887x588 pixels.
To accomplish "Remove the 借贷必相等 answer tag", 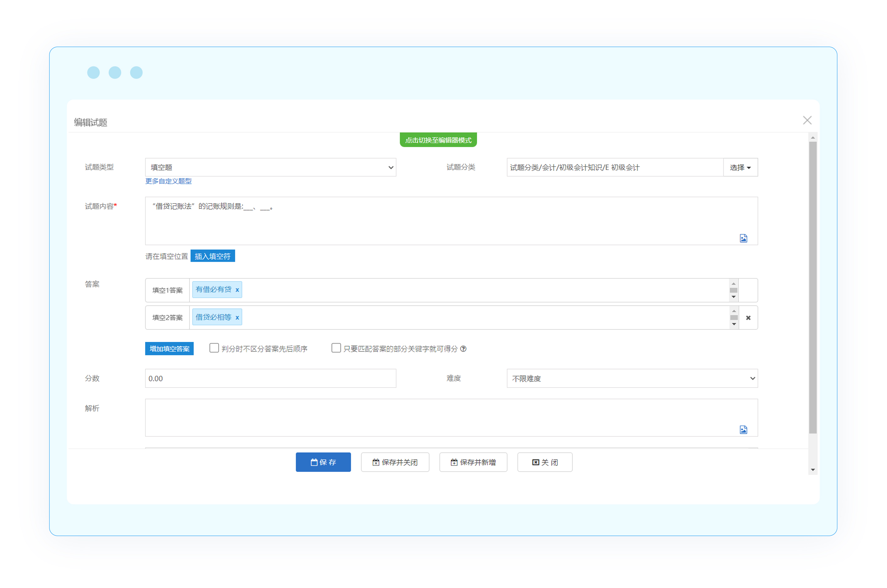I will (237, 317).
